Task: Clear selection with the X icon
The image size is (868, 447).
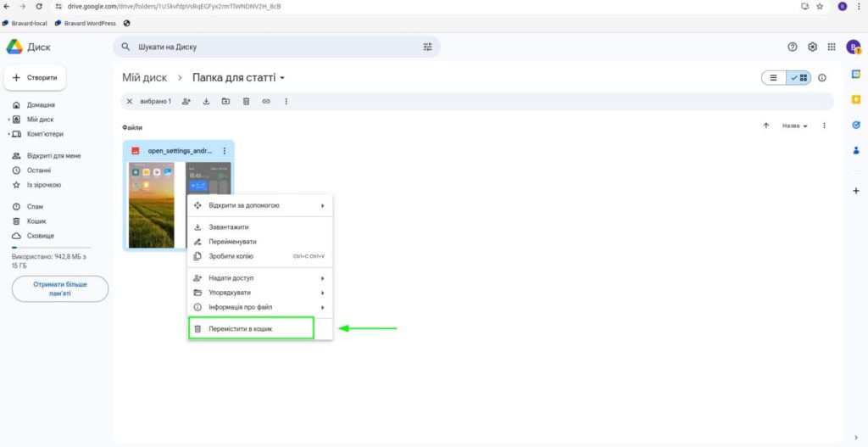Action: click(130, 102)
